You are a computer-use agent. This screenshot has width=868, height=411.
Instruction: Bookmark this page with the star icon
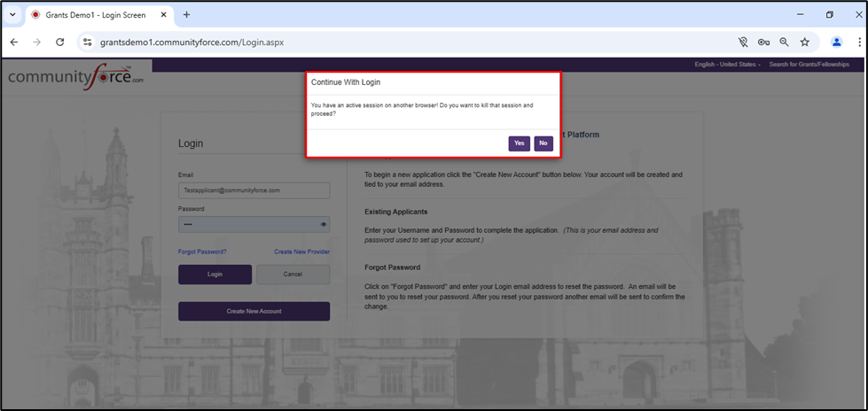coord(805,42)
